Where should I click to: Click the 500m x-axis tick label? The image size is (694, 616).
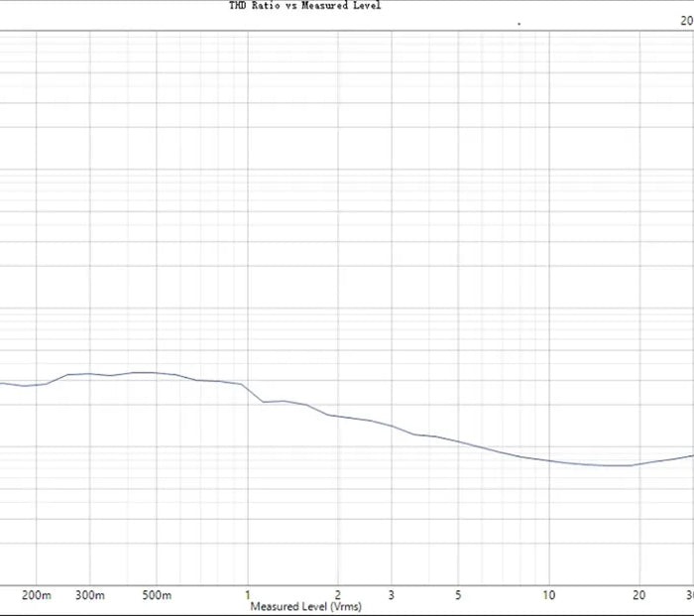pyautogui.click(x=157, y=595)
